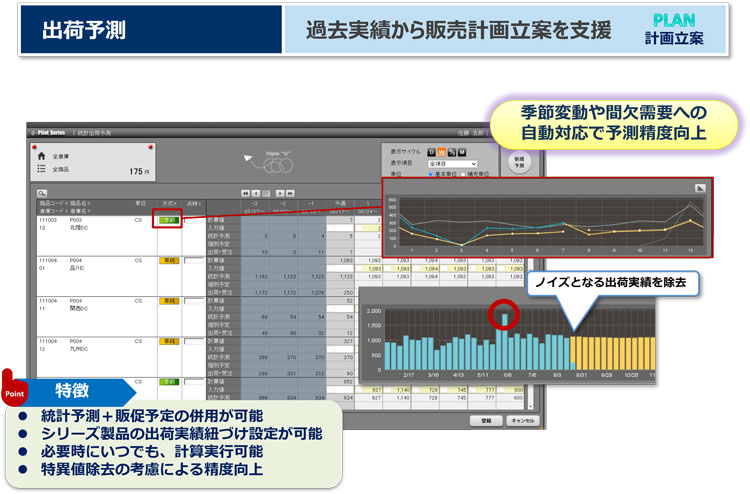Set display cycle to D (daily)

(x=431, y=152)
